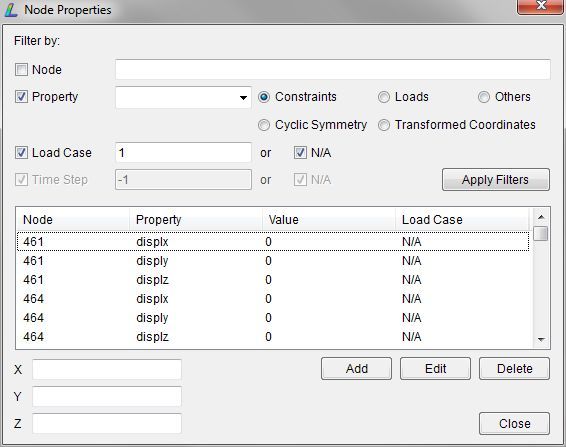Image resolution: width=566 pixels, height=447 pixels.
Task: Click the X coordinate field
Action: tap(107, 369)
